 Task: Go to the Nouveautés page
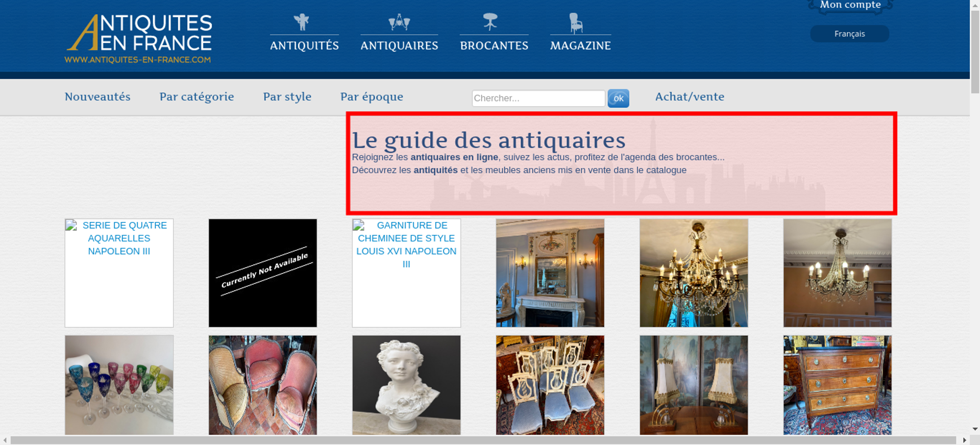[x=98, y=97]
